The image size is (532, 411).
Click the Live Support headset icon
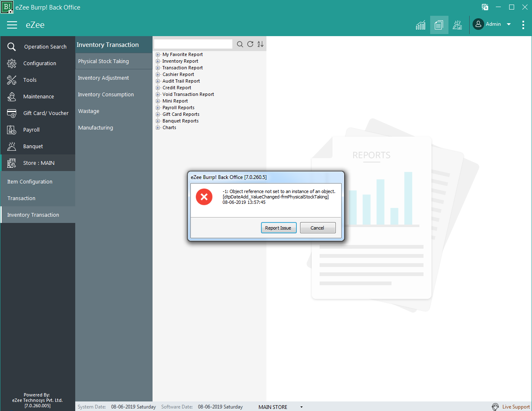coord(495,407)
